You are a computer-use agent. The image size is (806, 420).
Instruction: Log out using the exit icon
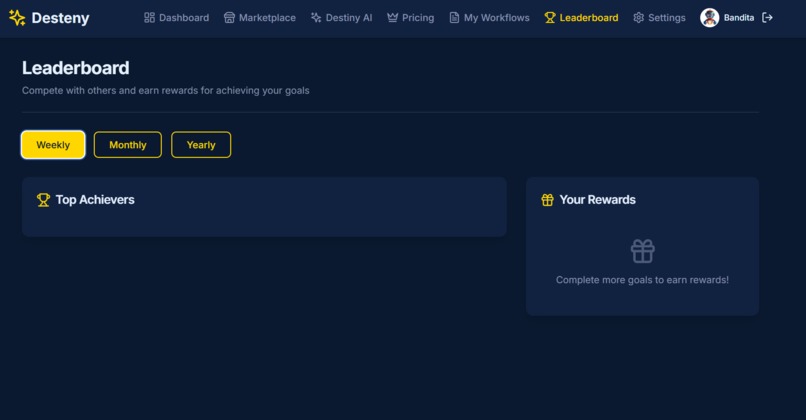[x=767, y=17]
